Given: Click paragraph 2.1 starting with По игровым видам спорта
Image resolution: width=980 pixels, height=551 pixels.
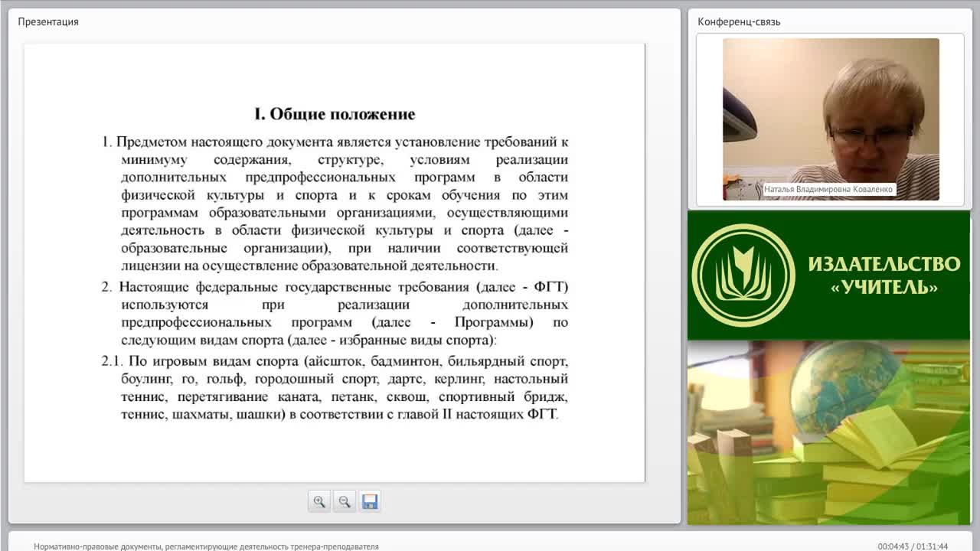Looking at the screenshot, I should (335, 388).
